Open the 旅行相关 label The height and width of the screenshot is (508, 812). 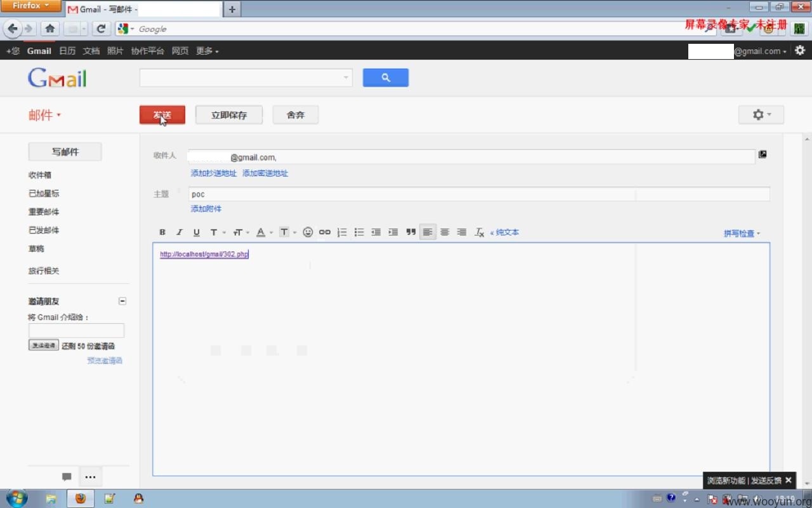(x=44, y=271)
